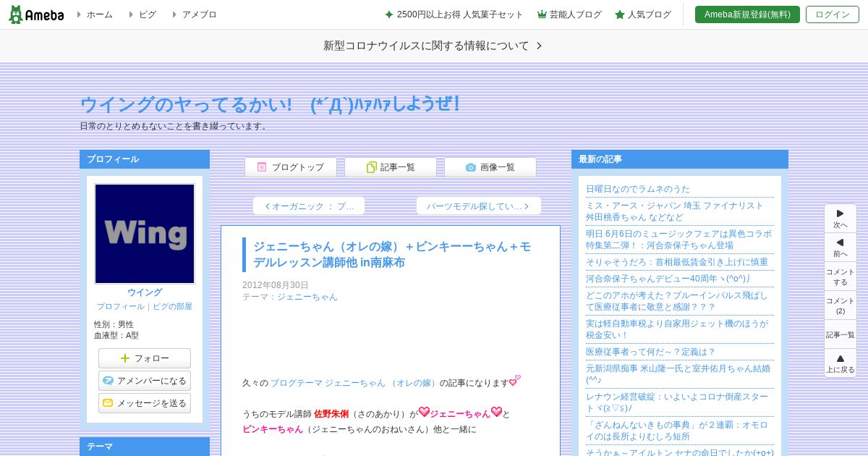Open the ブログテーマ ジェニーちゃん (オレの嫁) link
This screenshot has width=868, height=456.
354,383
